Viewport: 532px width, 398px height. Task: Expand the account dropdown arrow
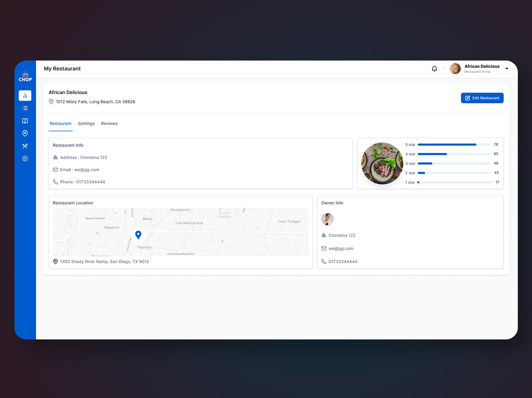(x=507, y=69)
